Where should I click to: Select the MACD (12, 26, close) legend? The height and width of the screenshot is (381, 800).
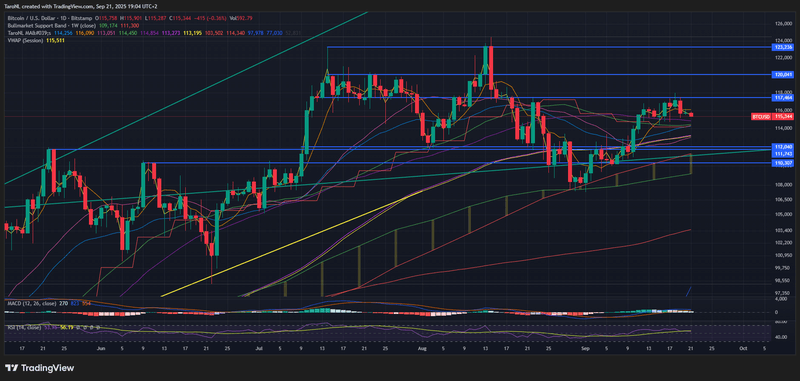pos(31,303)
